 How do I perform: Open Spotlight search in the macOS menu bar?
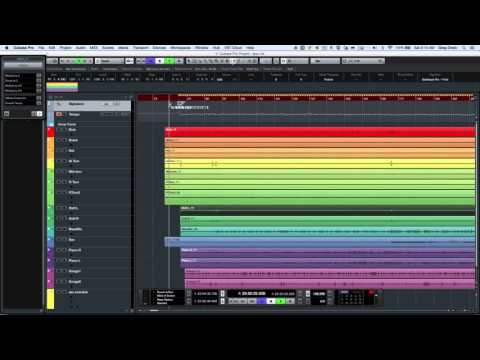click(x=464, y=48)
